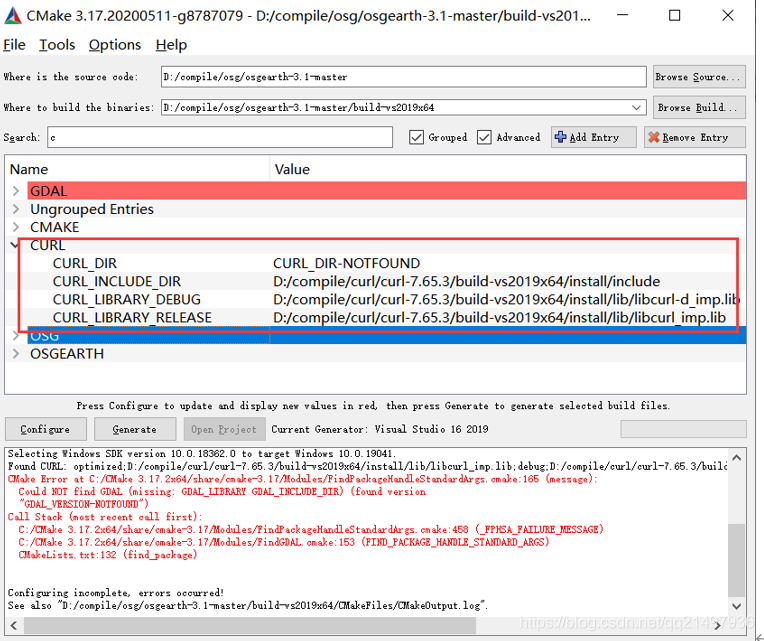Click the Open Project button
Viewport: 764px width, 641px height.
pyautogui.click(x=224, y=429)
